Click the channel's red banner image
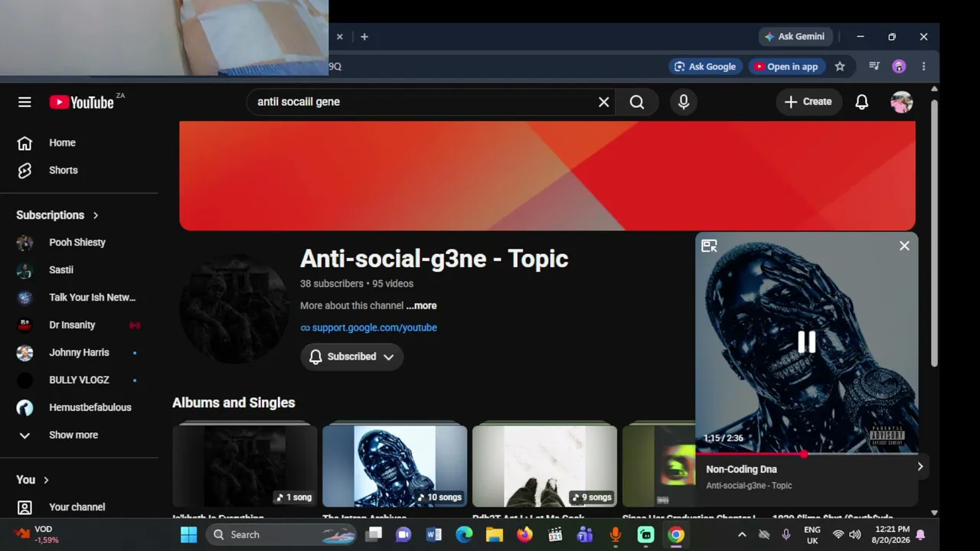 (547, 176)
